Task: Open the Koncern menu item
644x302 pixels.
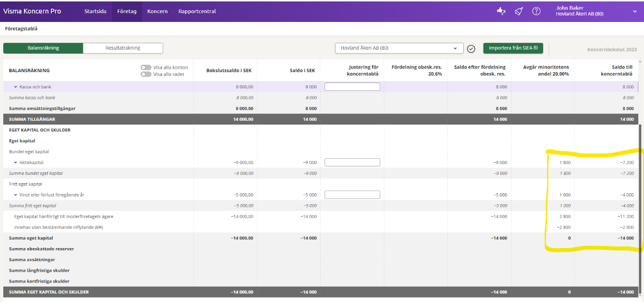Action: (157, 11)
